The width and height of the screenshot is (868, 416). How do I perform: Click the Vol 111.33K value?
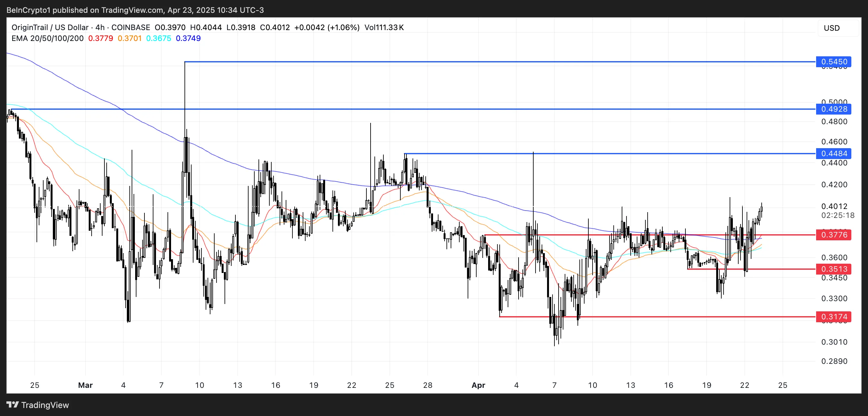pos(384,27)
